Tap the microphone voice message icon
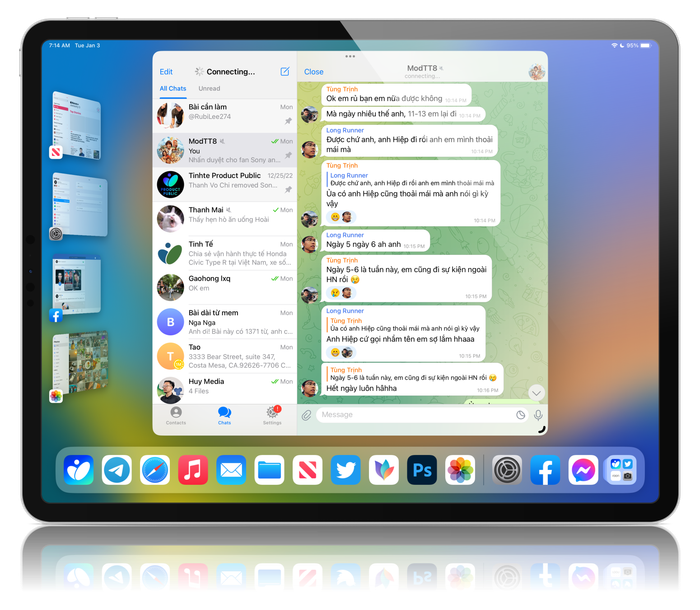This screenshot has height=610, width=700. point(538,415)
